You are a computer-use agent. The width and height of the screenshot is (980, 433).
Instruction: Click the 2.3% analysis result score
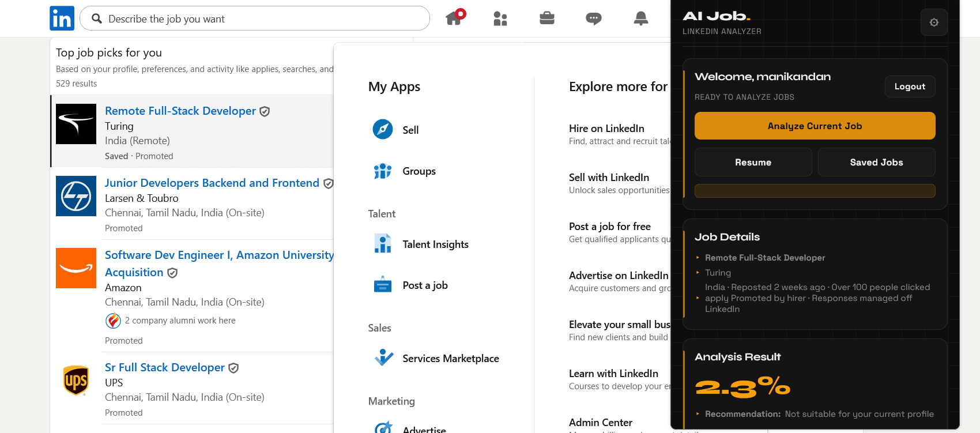[742, 386]
